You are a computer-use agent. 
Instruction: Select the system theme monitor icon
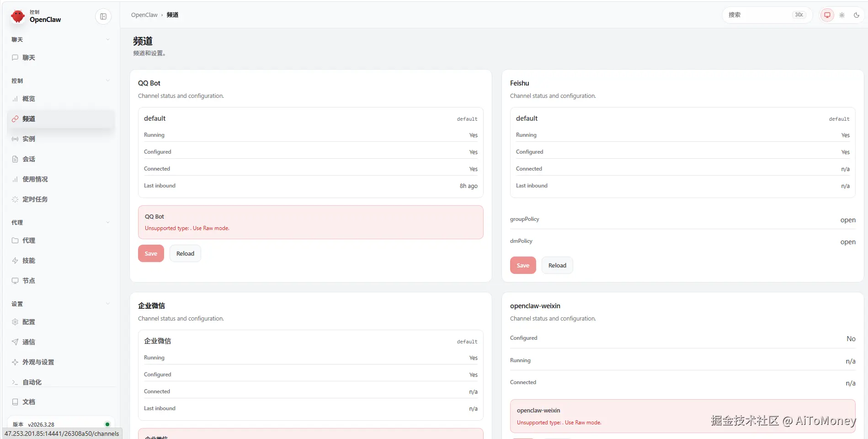click(x=827, y=15)
